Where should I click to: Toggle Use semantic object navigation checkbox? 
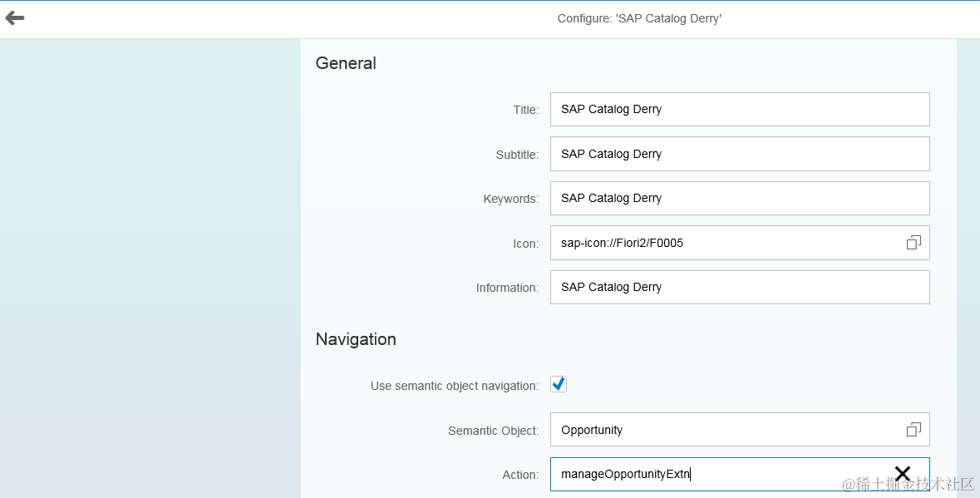tap(559, 384)
